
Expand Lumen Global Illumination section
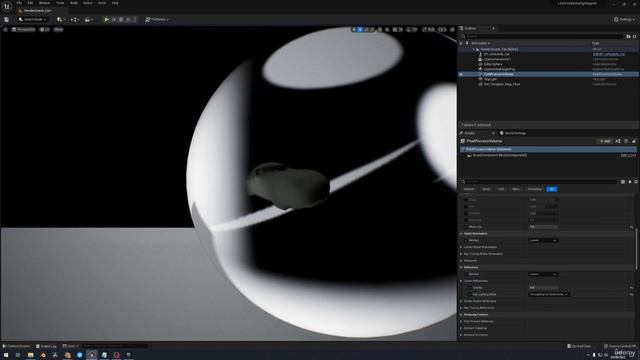click(462, 247)
